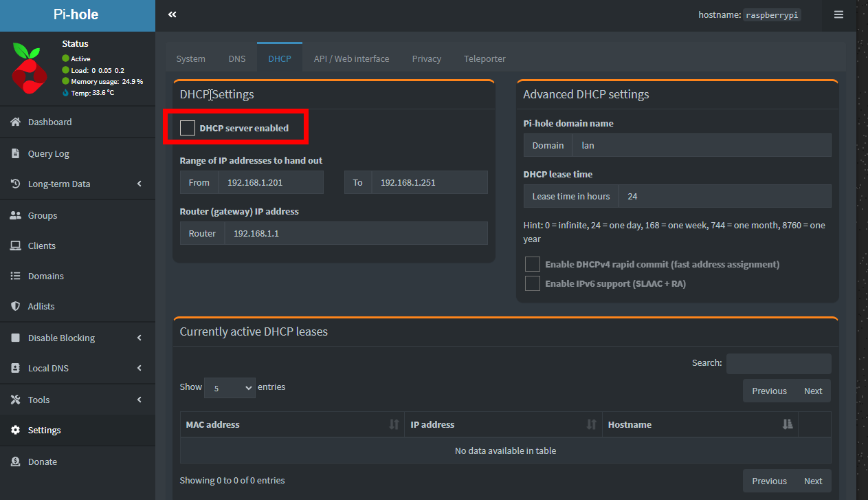Click the Pi-hole raspberry logo
868x500 pixels.
click(29, 69)
